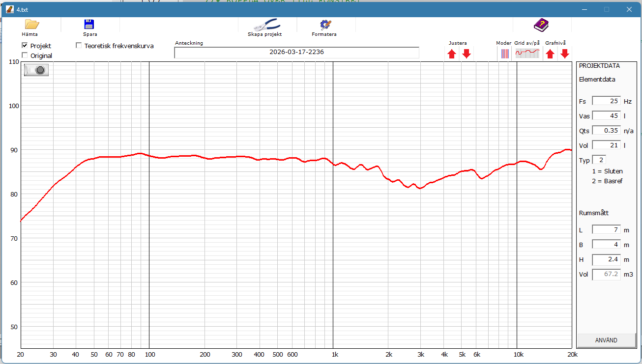Open the Formatera gear icon

(324, 24)
